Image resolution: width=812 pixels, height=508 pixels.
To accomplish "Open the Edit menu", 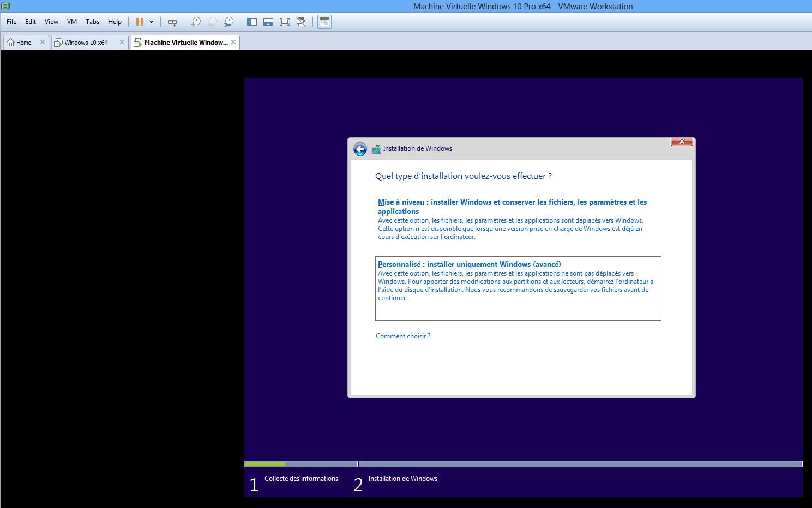I will [31, 22].
